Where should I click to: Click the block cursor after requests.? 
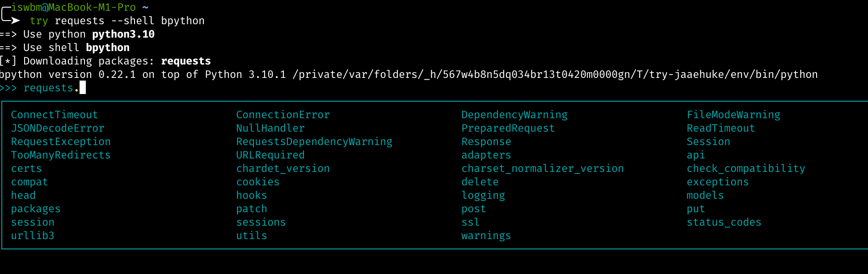pos(83,88)
